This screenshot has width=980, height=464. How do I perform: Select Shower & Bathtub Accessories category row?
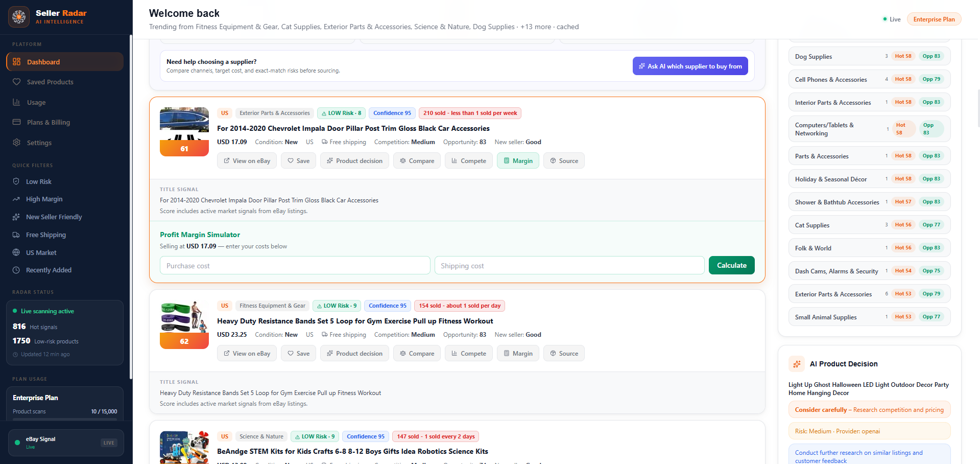click(x=869, y=202)
